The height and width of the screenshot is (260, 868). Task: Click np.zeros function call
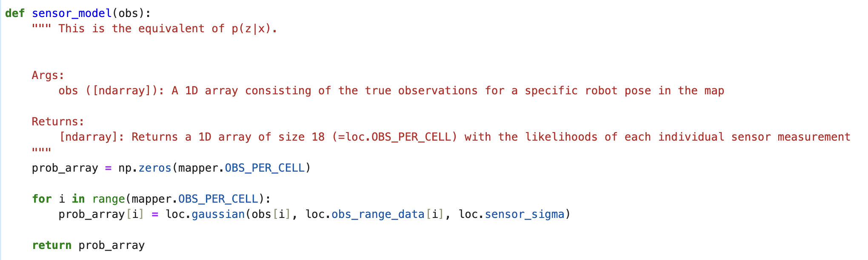pyautogui.click(x=145, y=168)
